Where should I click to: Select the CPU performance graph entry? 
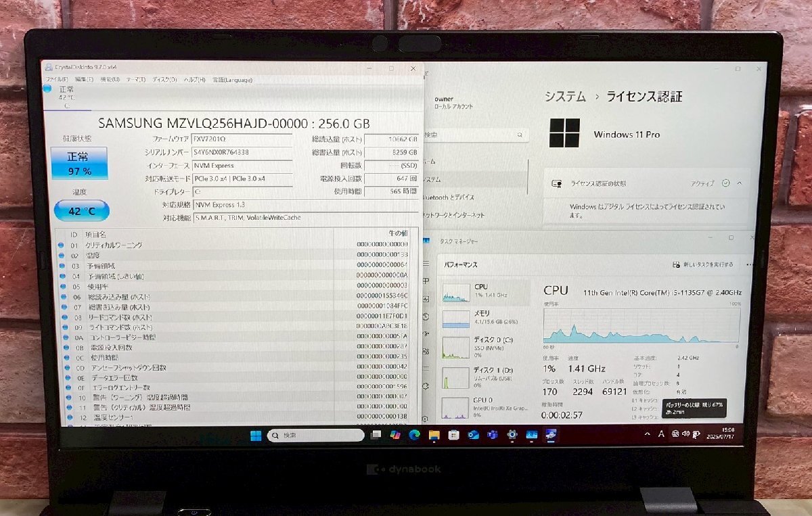pyautogui.click(x=486, y=291)
